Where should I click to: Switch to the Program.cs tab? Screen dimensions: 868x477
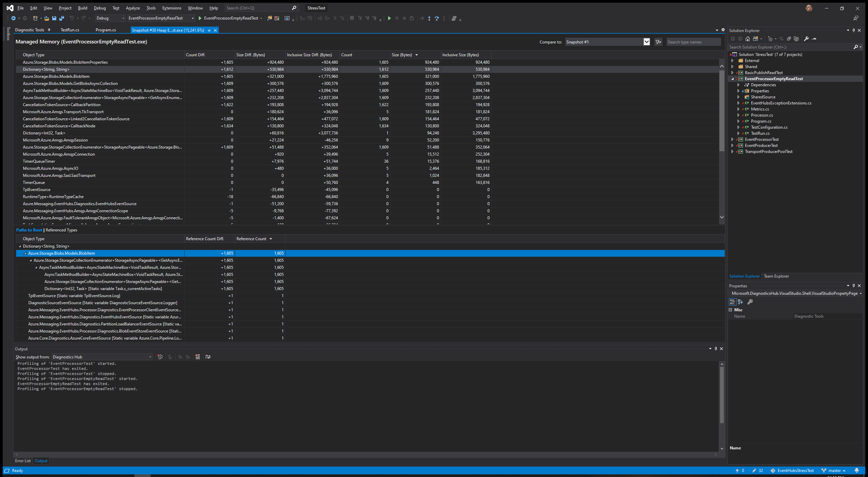click(x=106, y=30)
